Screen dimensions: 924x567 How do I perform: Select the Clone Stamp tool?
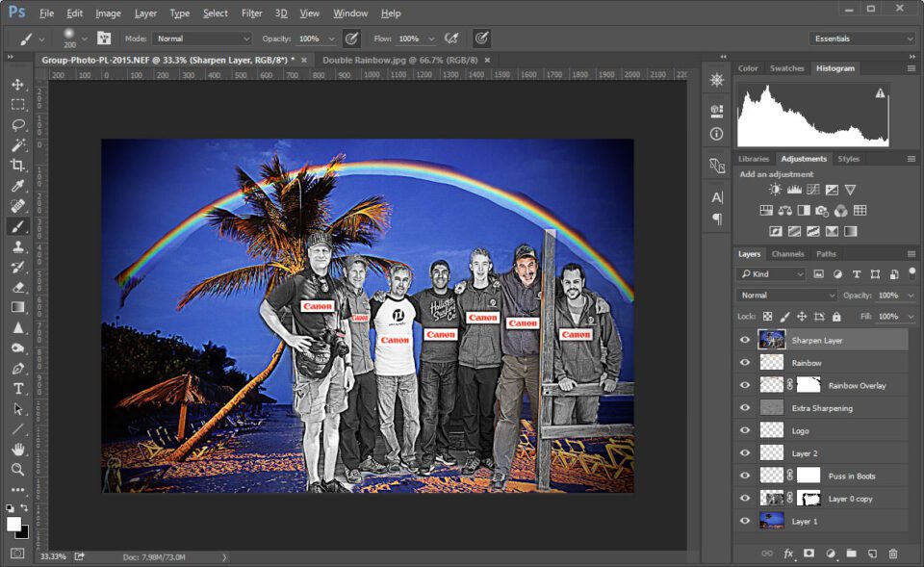[x=17, y=246]
